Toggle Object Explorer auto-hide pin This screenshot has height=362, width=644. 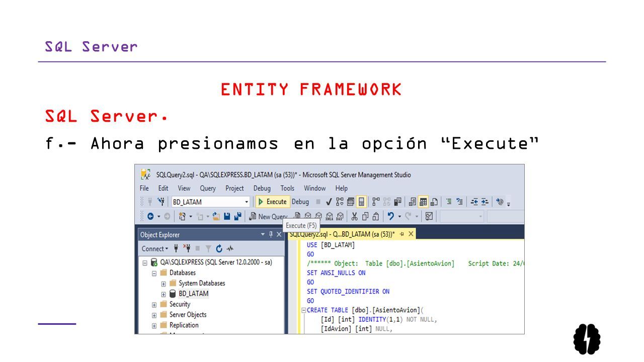271,234
